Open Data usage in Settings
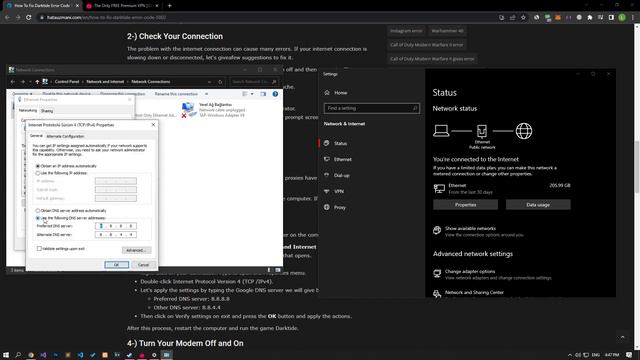This screenshot has width=640, height=360. (538, 204)
